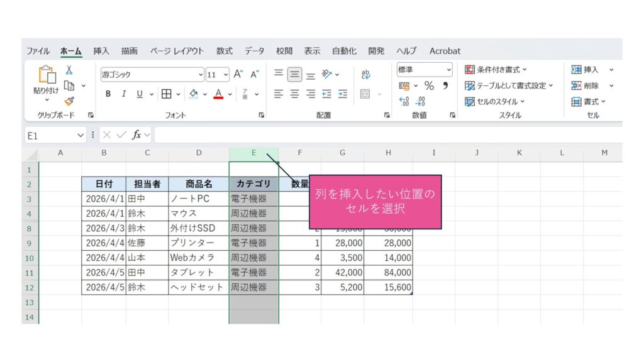Click the wrap text icon
Image resolution: width=644 pixels, height=362 pixels.
[365, 74]
